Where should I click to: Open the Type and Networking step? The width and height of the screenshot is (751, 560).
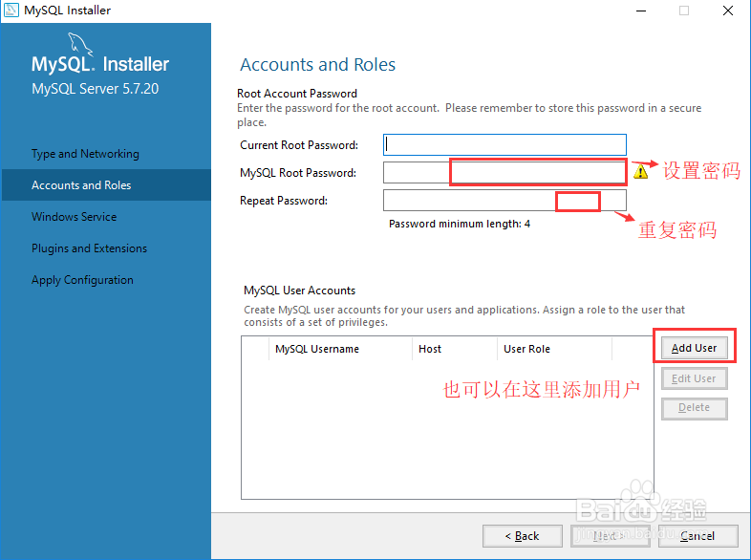click(x=85, y=154)
